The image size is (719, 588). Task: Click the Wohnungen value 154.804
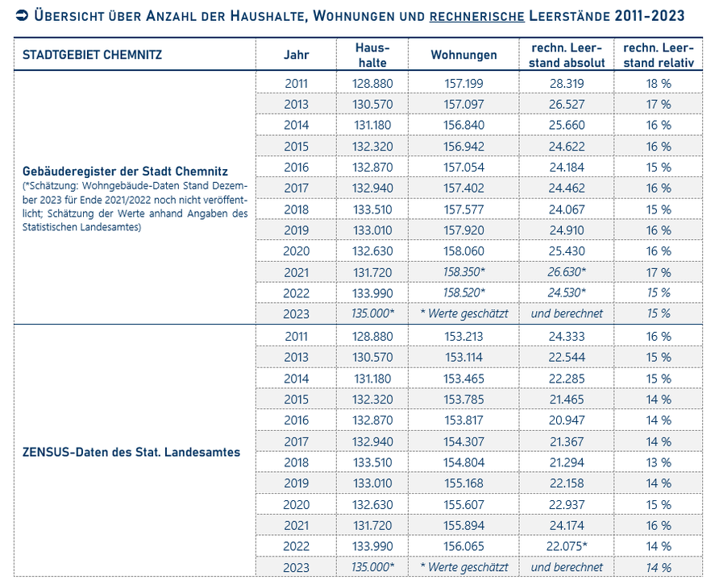463,462
